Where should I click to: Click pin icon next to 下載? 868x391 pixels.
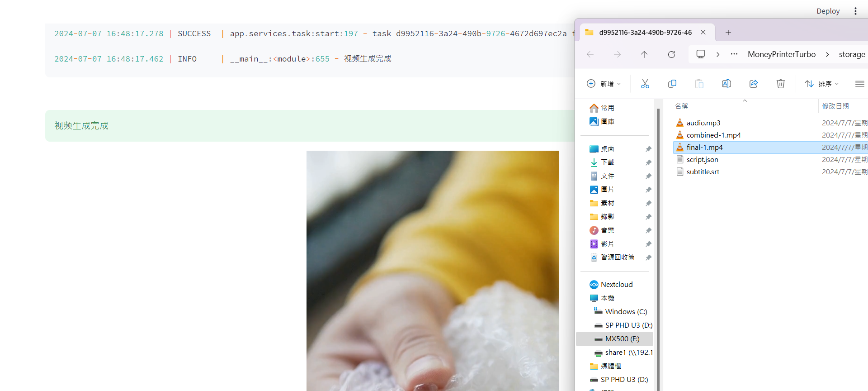coord(648,162)
